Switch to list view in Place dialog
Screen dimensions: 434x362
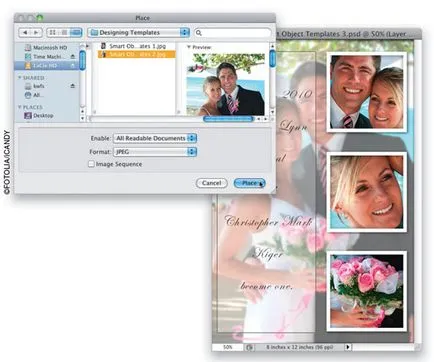pyautogui.click(x=64, y=32)
